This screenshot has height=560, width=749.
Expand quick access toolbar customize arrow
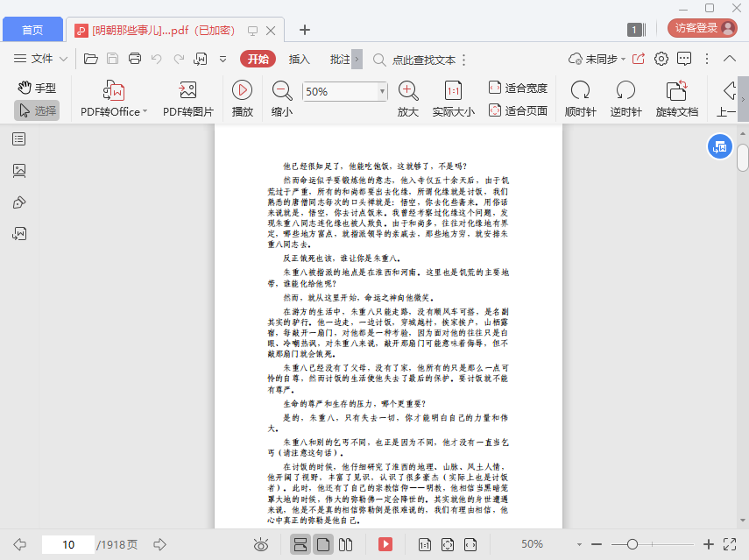223,60
